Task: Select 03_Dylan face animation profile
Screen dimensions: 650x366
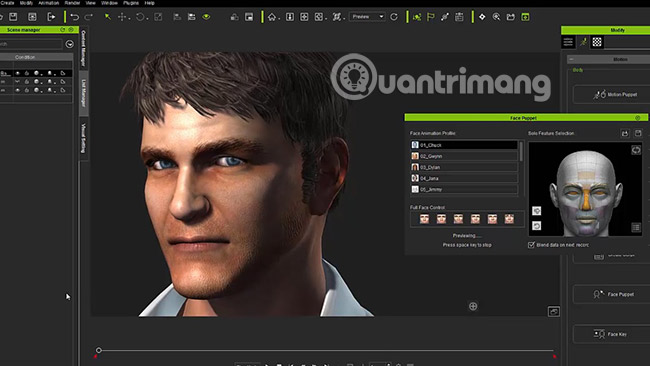Action: click(464, 167)
